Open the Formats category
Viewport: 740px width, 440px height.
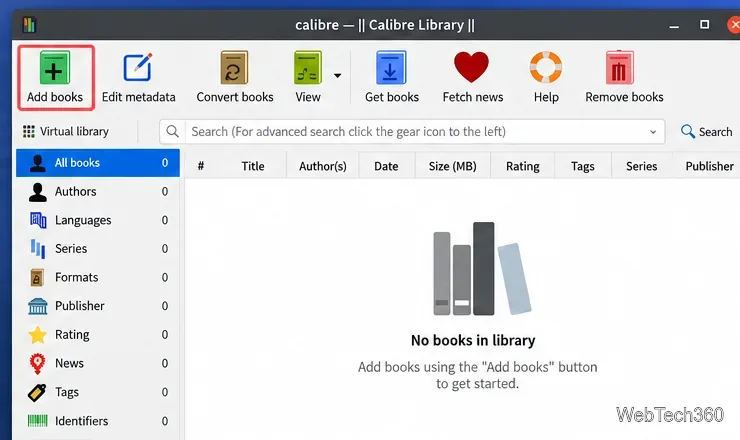(98, 278)
